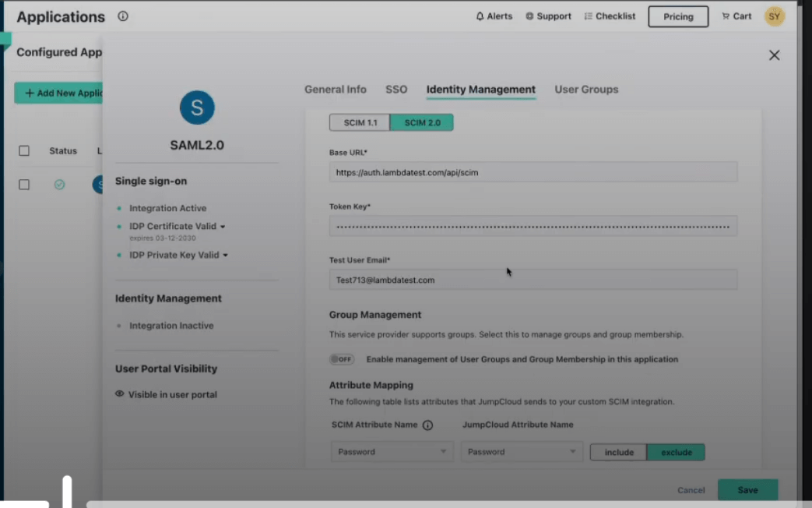Click the info icon next to Applications

click(122, 16)
